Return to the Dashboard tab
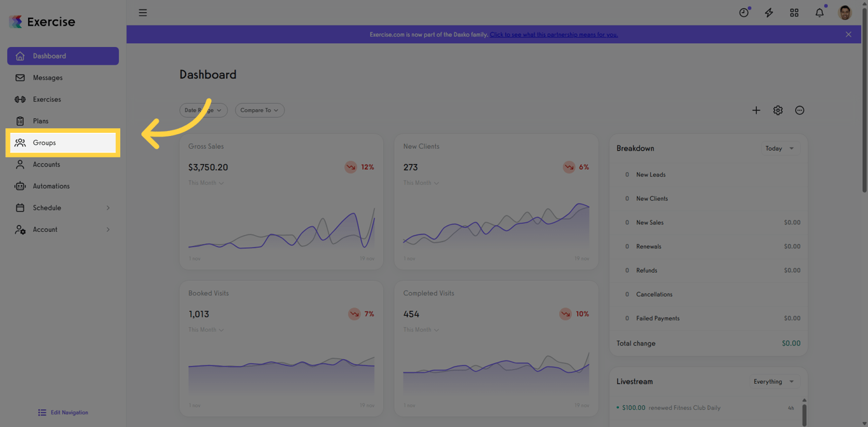 [x=51, y=56]
